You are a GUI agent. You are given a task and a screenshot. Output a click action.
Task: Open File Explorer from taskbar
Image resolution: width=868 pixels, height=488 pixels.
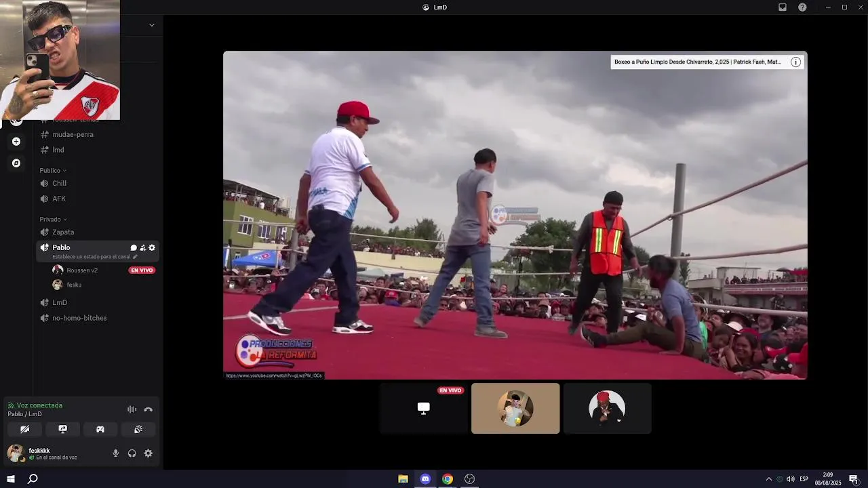[x=403, y=479]
